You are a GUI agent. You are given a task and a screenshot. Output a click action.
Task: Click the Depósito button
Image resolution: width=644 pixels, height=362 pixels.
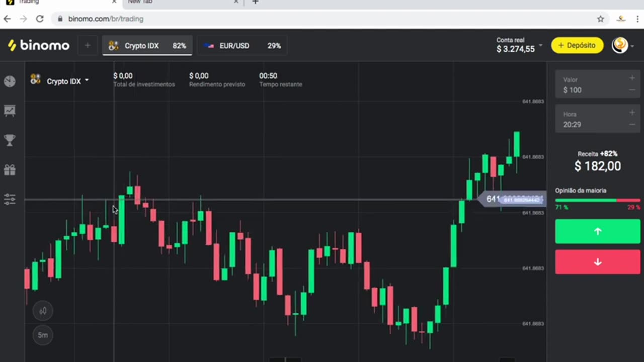pyautogui.click(x=577, y=45)
